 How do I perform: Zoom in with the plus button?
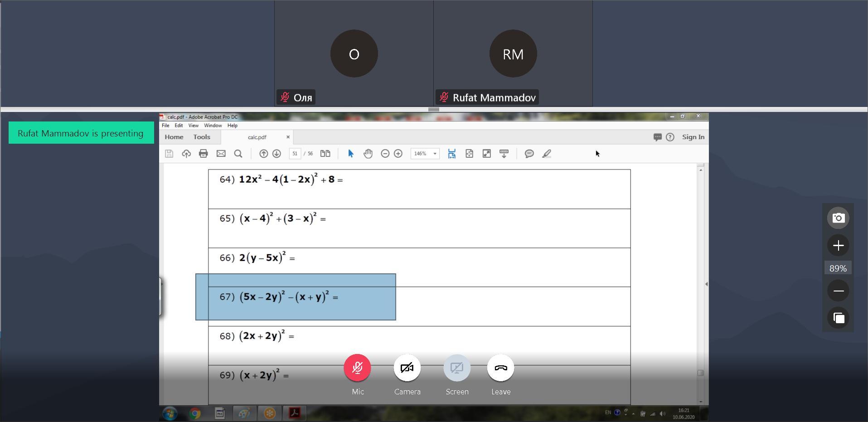838,246
